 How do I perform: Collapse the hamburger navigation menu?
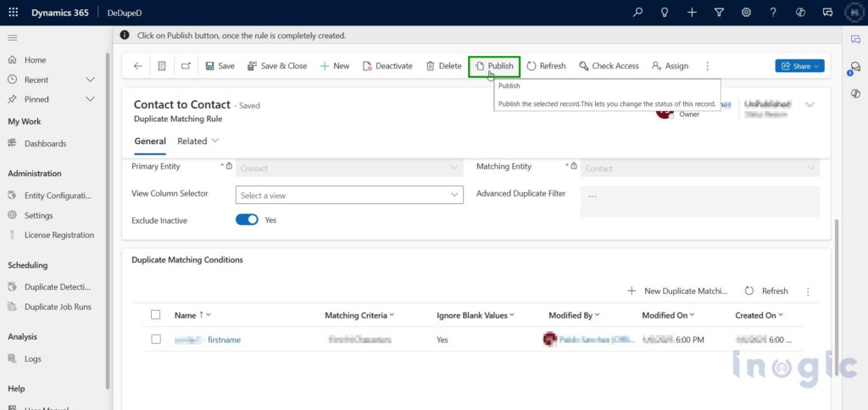coord(12,37)
